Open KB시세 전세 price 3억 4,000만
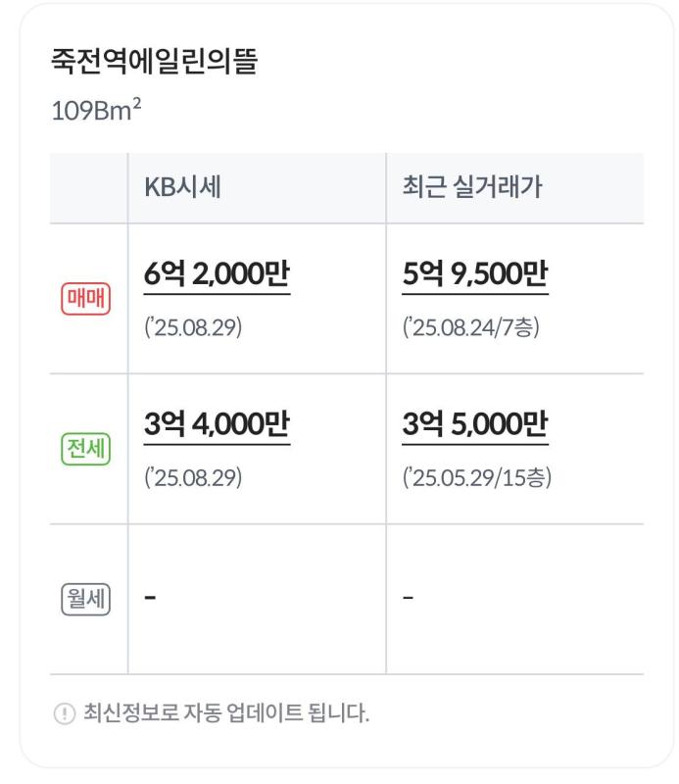The height and width of the screenshot is (784, 679). [217, 424]
